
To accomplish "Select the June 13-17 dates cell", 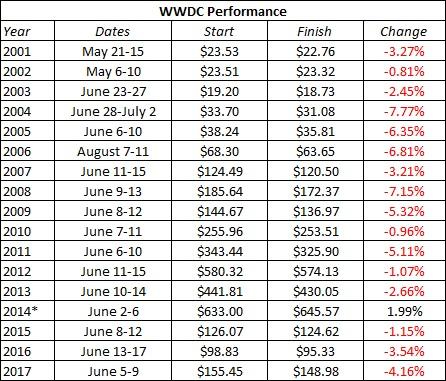I will (x=113, y=351).
